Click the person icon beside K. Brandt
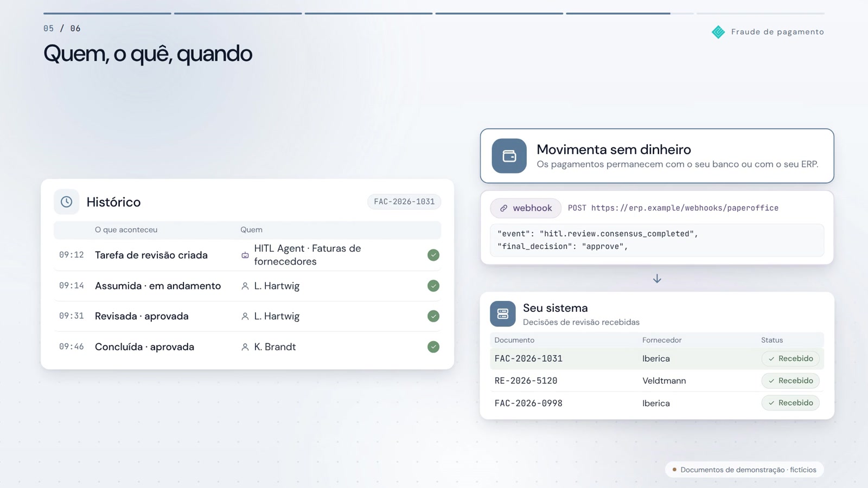Image resolution: width=868 pixels, height=488 pixels. pos(245,347)
